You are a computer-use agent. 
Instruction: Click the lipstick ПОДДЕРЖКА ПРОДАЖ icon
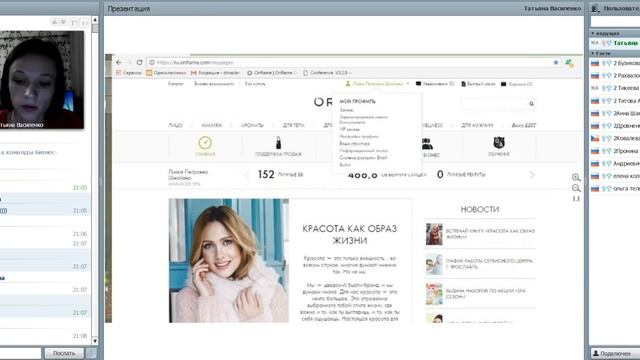click(278, 143)
